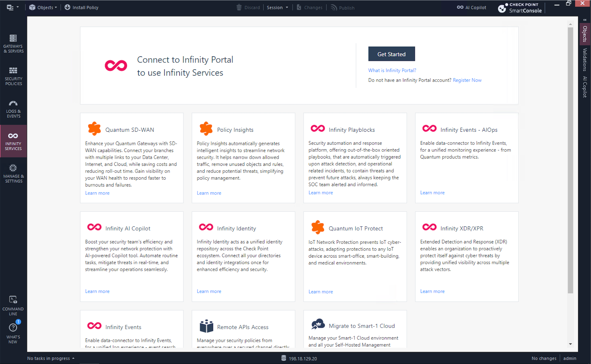Viewport: 591px width, 364px height.
Task: Open AI Copilot from top bar
Action: (471, 7)
